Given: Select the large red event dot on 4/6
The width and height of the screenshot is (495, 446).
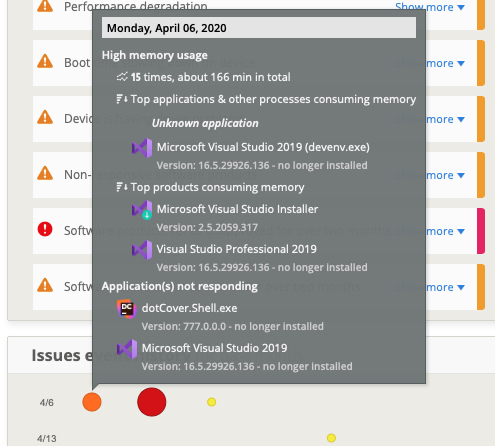Looking at the screenshot, I should pos(152,402).
